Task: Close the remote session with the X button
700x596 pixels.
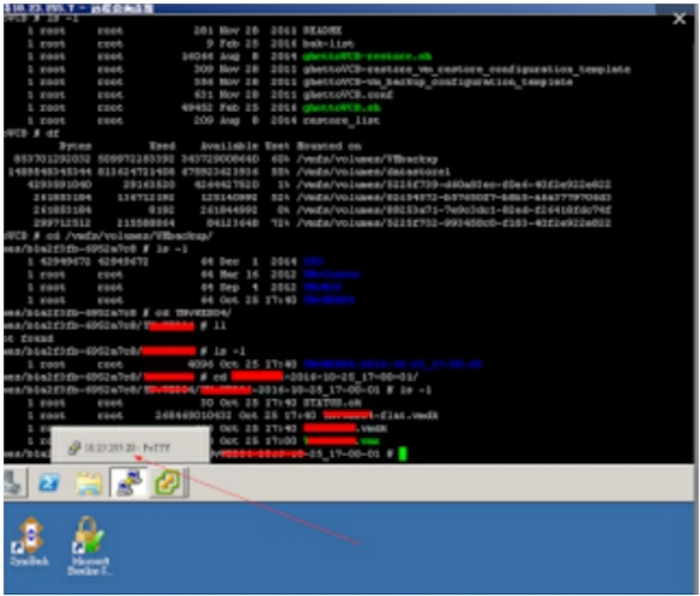Action: click(679, 18)
